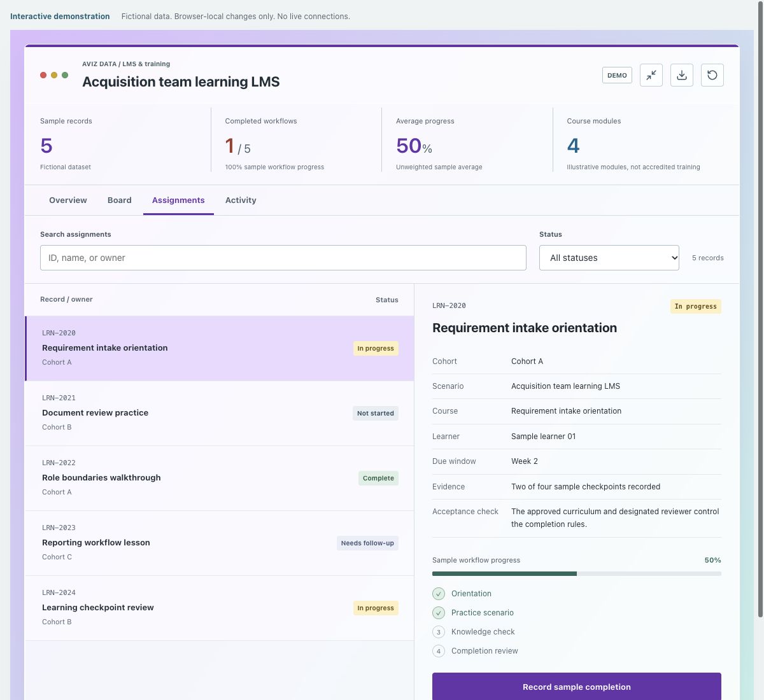Click the Week 2 due window value
This screenshot has width=764, height=700.
(x=525, y=461)
